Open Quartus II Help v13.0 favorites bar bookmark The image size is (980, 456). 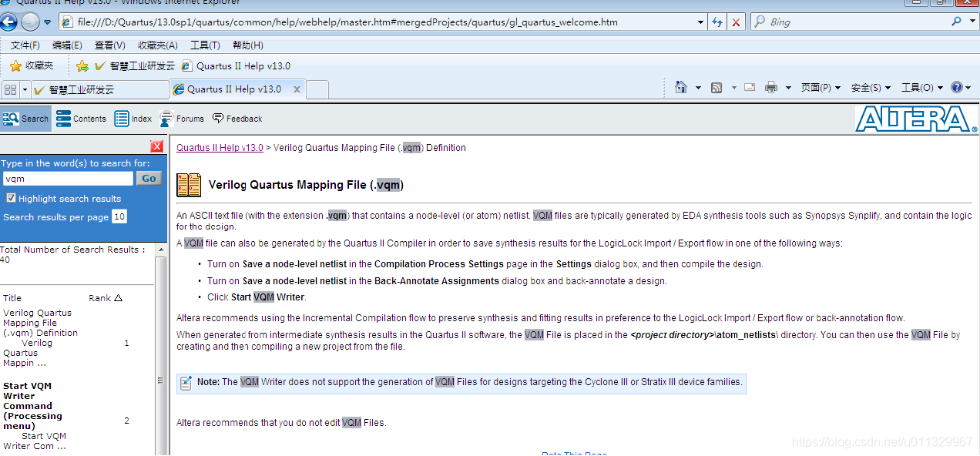[236, 66]
